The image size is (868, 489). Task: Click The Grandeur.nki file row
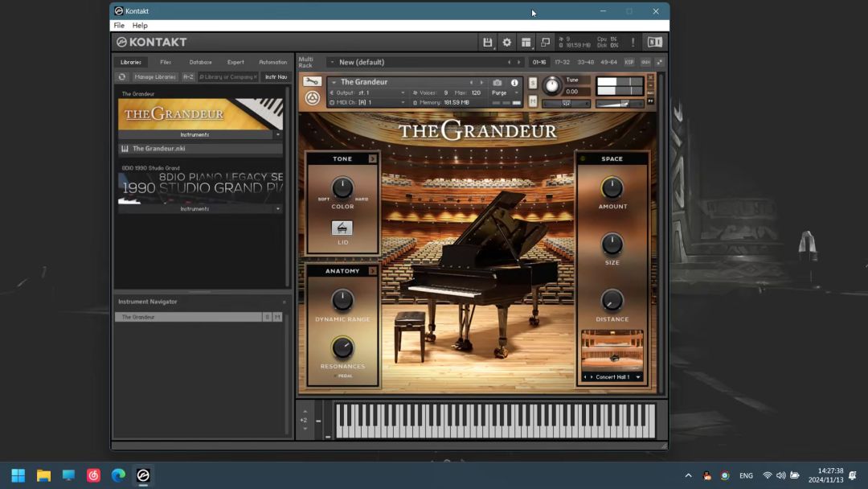pyautogui.click(x=200, y=149)
